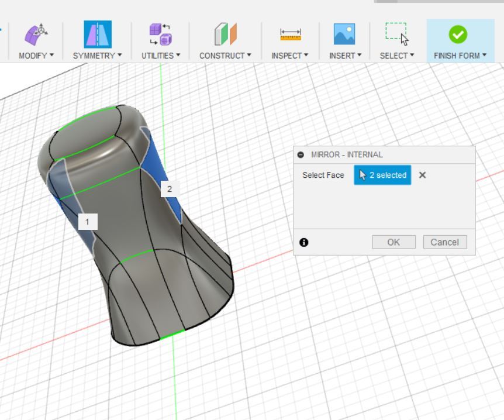
Task: Click the Utilities cubes icon
Action: [160, 34]
